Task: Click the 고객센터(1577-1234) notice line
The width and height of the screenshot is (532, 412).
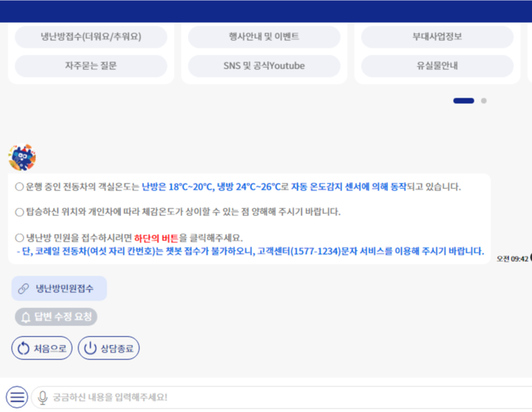Action: 250,251
